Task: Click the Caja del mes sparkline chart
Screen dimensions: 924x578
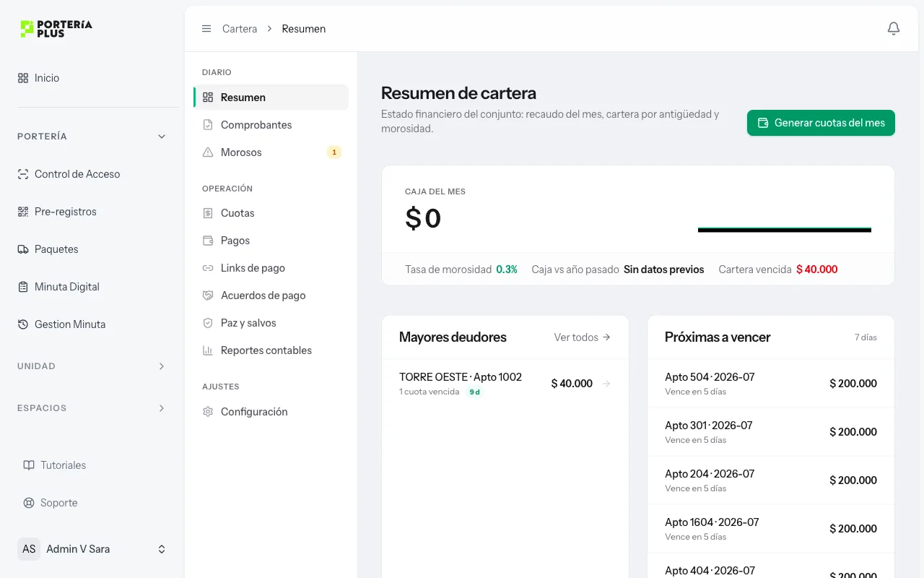Action: point(785,230)
